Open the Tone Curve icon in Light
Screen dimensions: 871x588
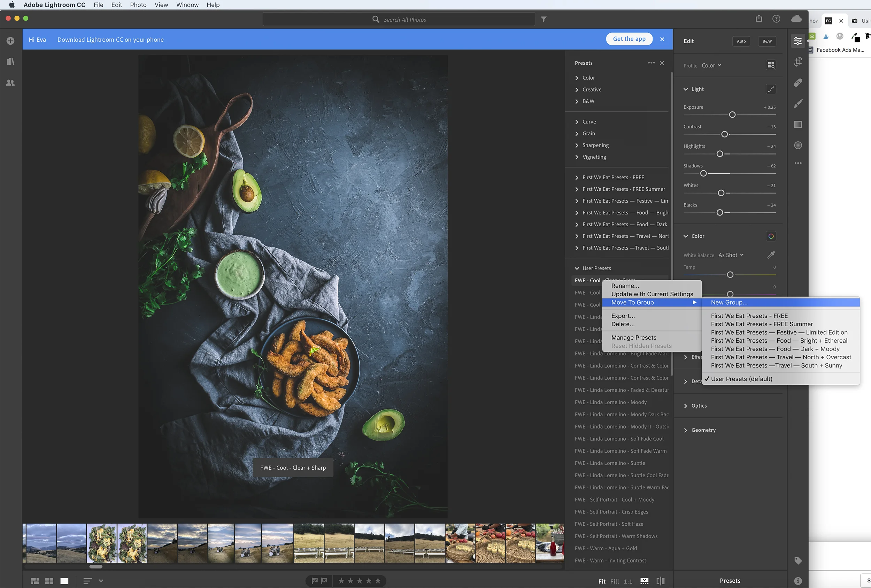point(771,89)
